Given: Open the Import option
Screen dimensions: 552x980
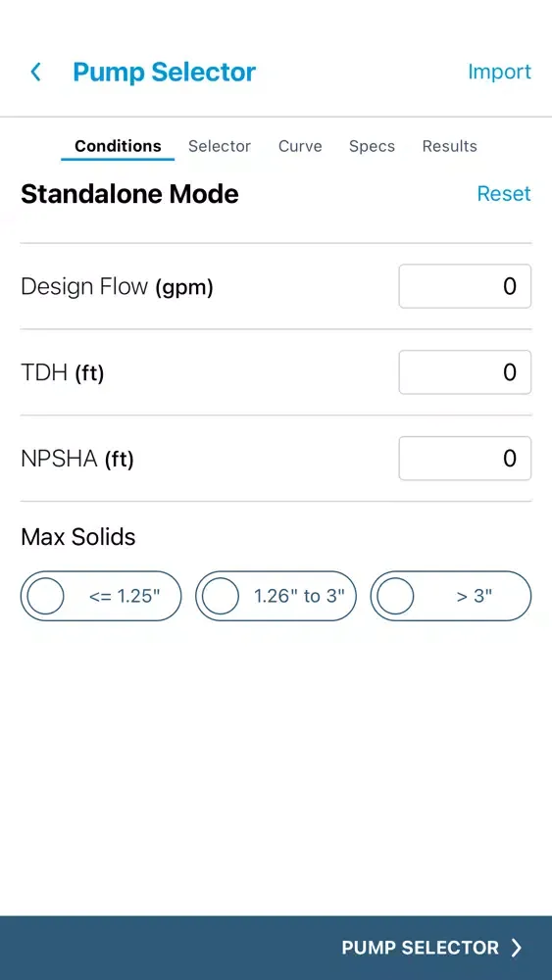Looking at the screenshot, I should [x=499, y=72].
